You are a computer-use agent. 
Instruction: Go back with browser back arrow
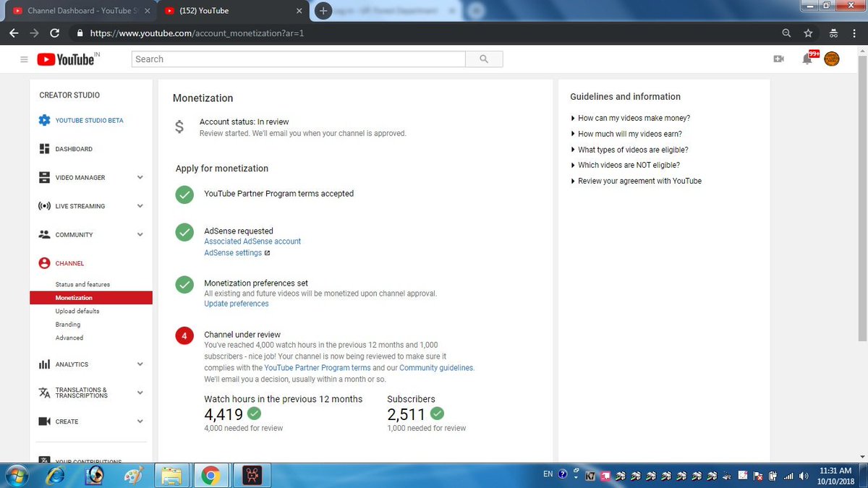pos(14,33)
